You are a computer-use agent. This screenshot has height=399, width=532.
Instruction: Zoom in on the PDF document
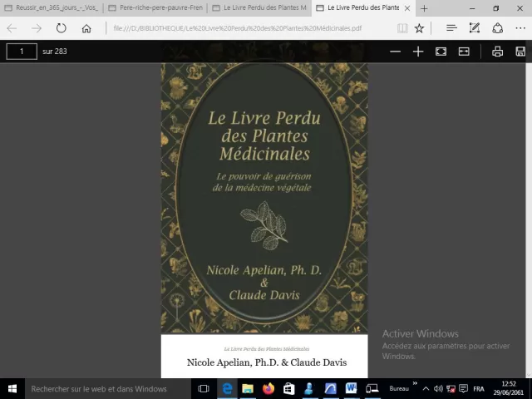tap(418, 52)
